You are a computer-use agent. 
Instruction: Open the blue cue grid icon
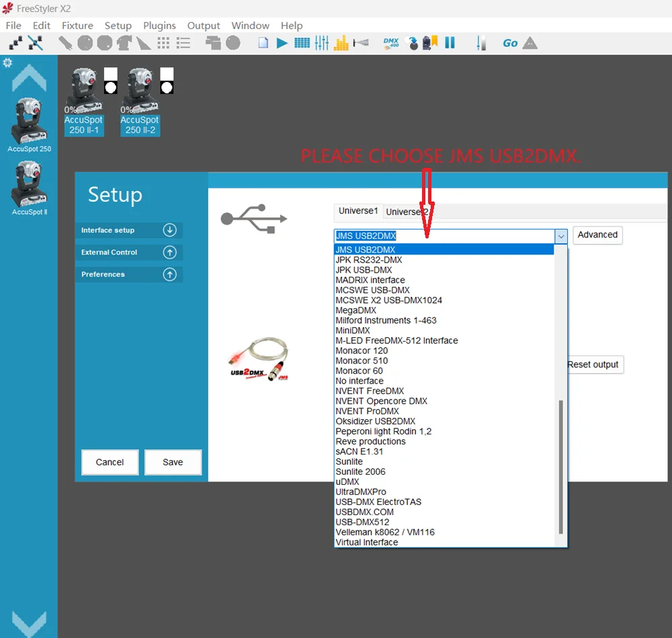pos(302,43)
